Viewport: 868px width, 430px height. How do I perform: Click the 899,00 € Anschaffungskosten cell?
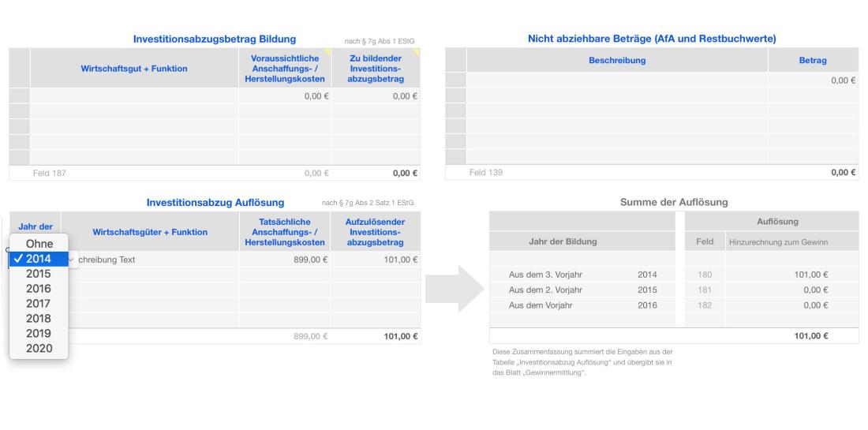[284, 260]
